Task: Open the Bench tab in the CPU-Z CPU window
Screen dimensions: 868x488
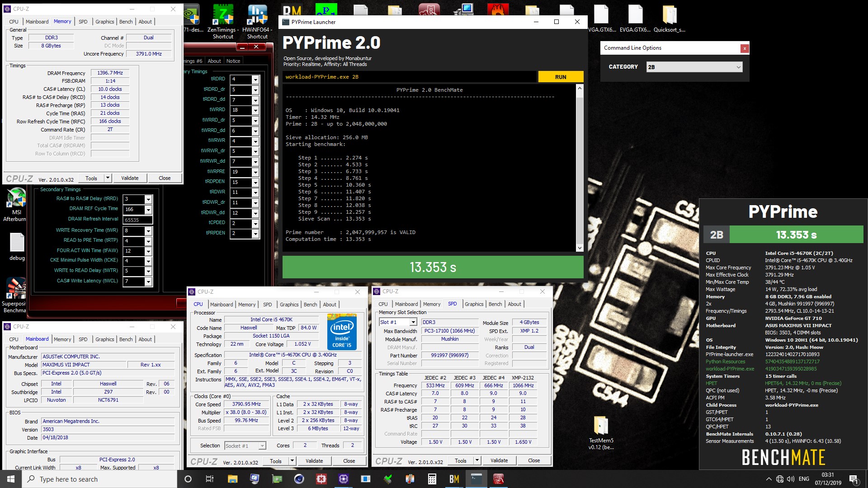Action: [310, 305]
